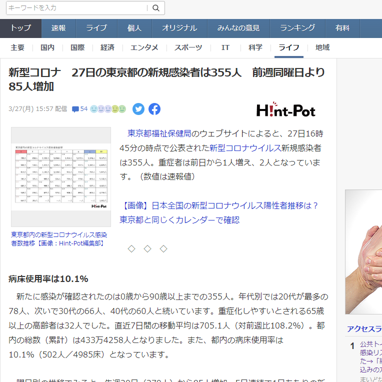Select the 科学 category
Image resolution: width=382 pixels, height=382 pixels.
pos(255,48)
